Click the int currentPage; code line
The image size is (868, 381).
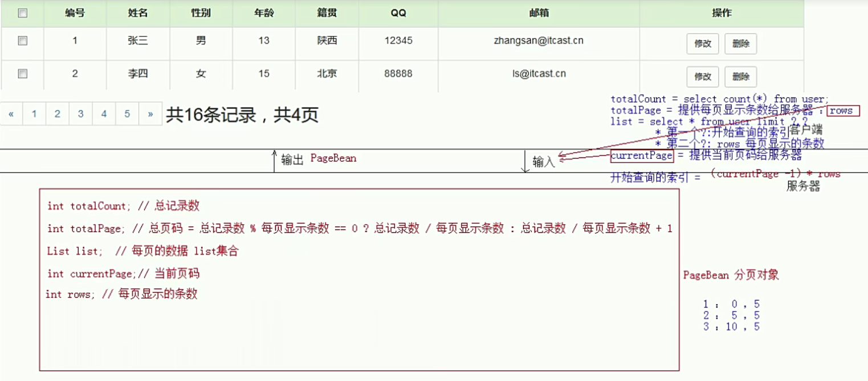123,274
